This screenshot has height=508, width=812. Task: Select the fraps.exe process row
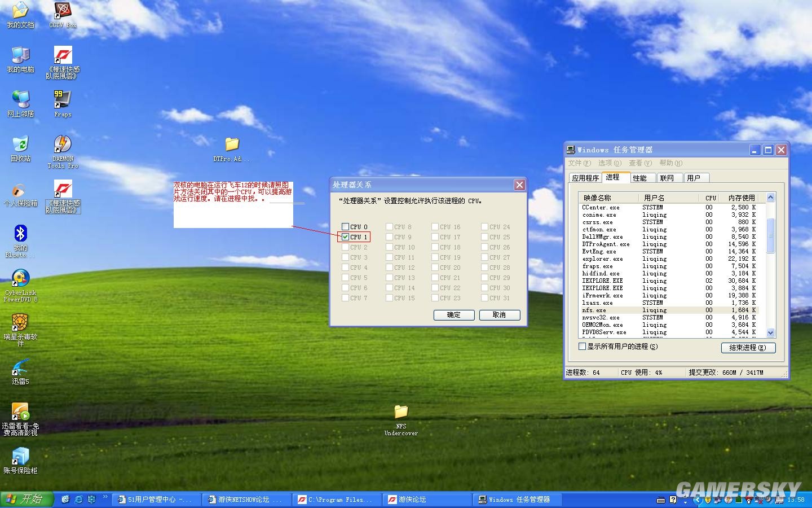coord(669,266)
